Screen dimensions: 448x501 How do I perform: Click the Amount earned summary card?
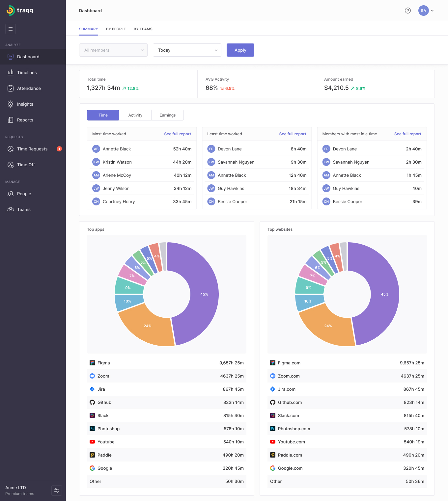(376, 84)
